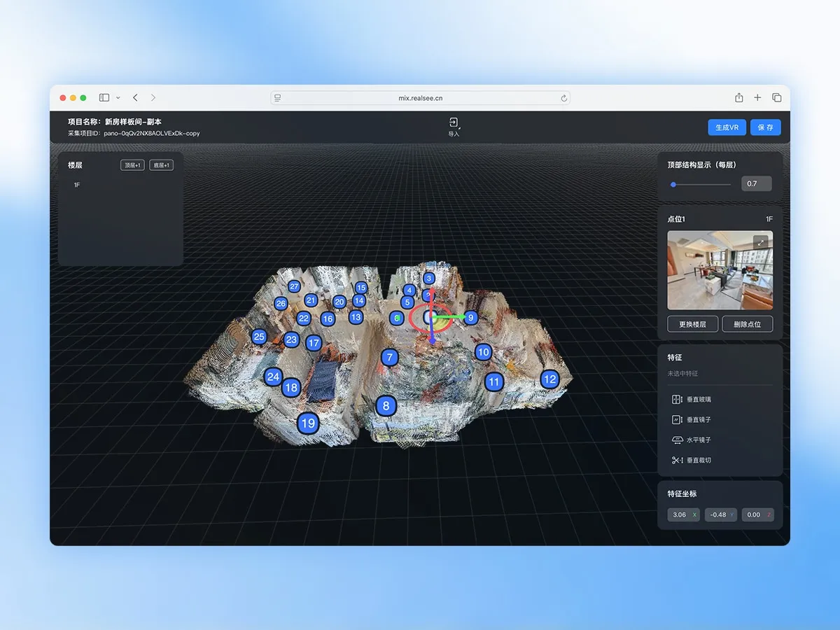840x630 pixels.
Task: Open Safari tab overview icon
Action: [776, 98]
